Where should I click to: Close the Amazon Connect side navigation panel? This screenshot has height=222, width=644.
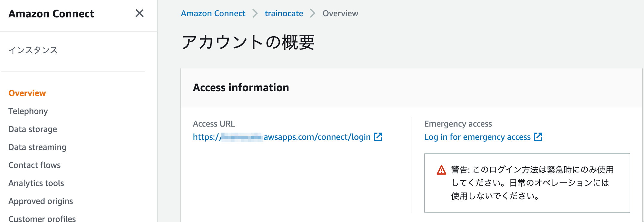click(140, 13)
